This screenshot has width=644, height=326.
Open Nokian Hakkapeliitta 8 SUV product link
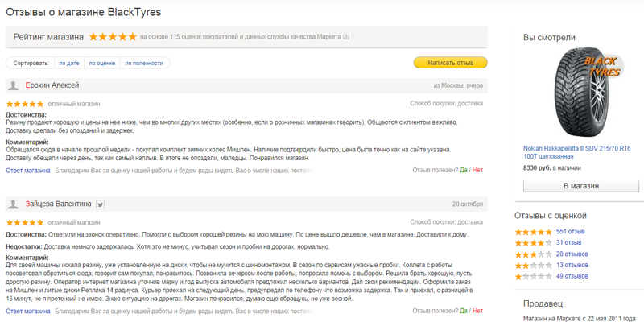[x=576, y=152]
